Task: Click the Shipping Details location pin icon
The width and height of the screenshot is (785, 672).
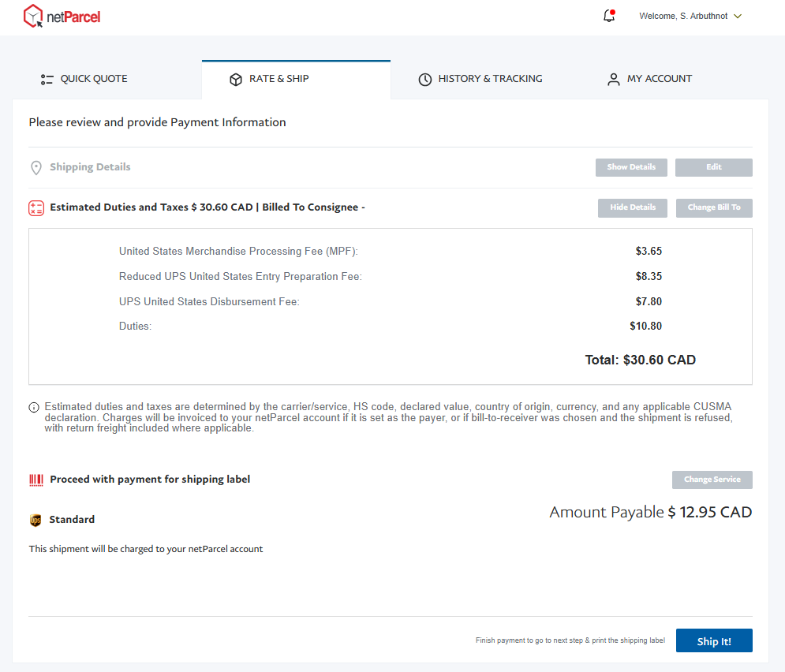Action: (x=36, y=168)
